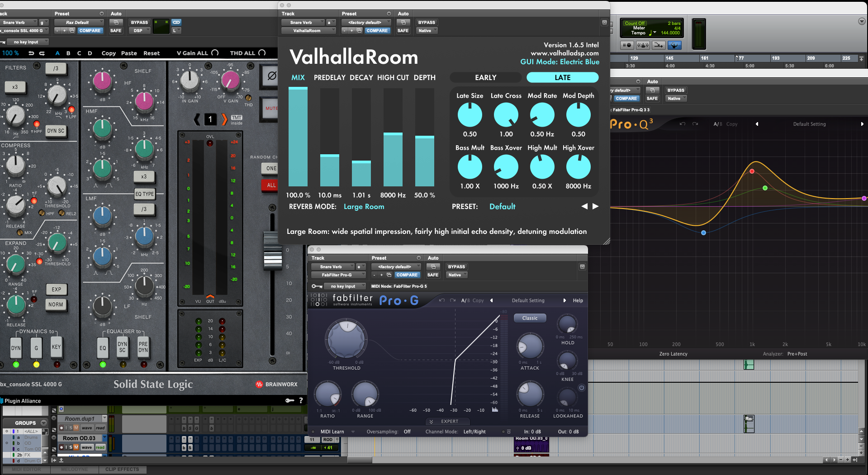The width and height of the screenshot is (868, 475).
Task: Toggle BYPASS on Pro-Q 3 plugin
Action: click(676, 90)
